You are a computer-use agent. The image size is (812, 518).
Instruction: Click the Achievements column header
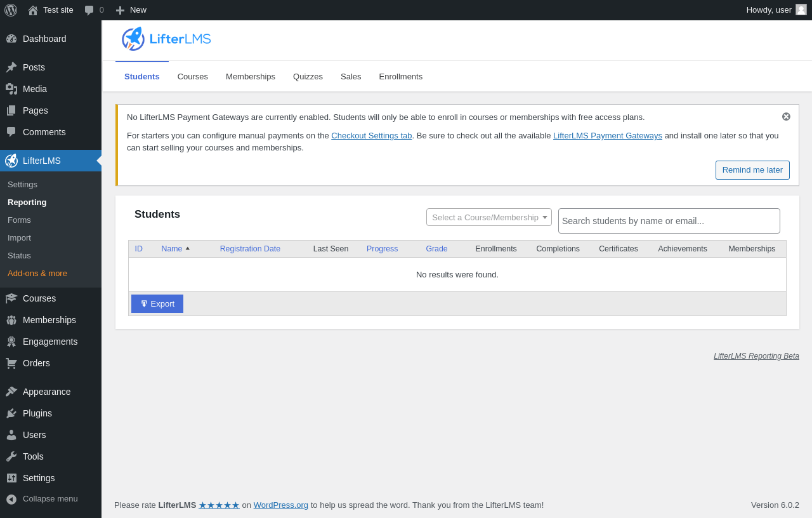click(x=683, y=249)
